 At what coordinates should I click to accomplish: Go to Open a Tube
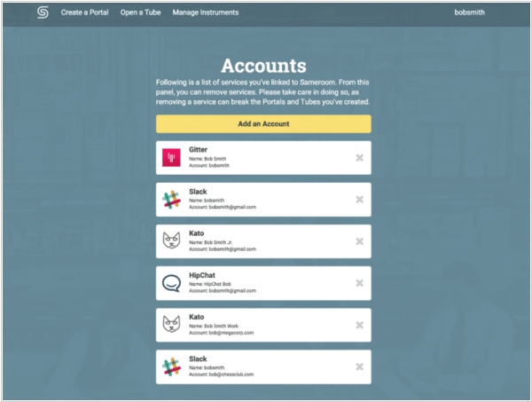(140, 12)
